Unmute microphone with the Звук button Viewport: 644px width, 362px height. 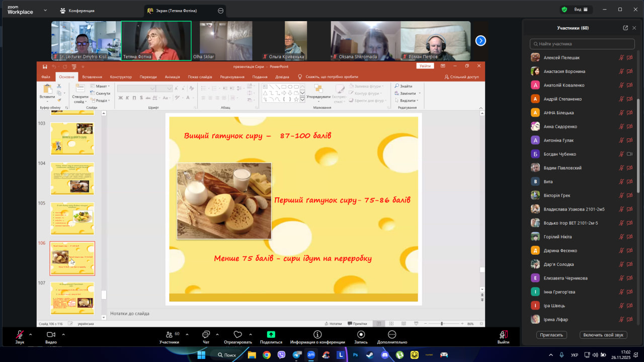coord(20,335)
